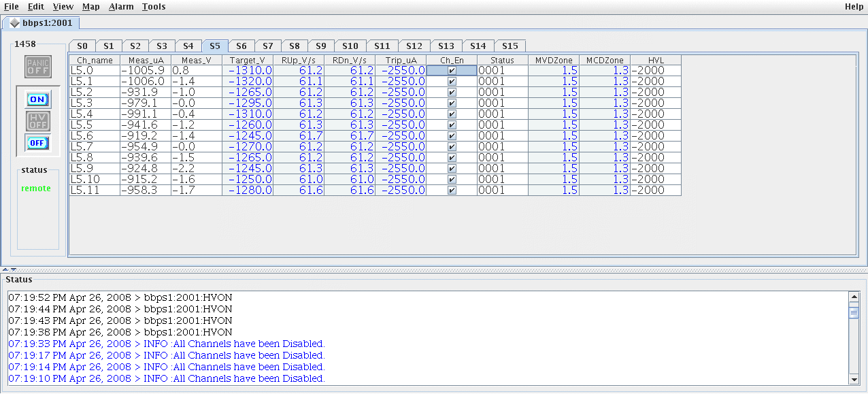Select Trip_uA cell for L5.3

(x=401, y=103)
